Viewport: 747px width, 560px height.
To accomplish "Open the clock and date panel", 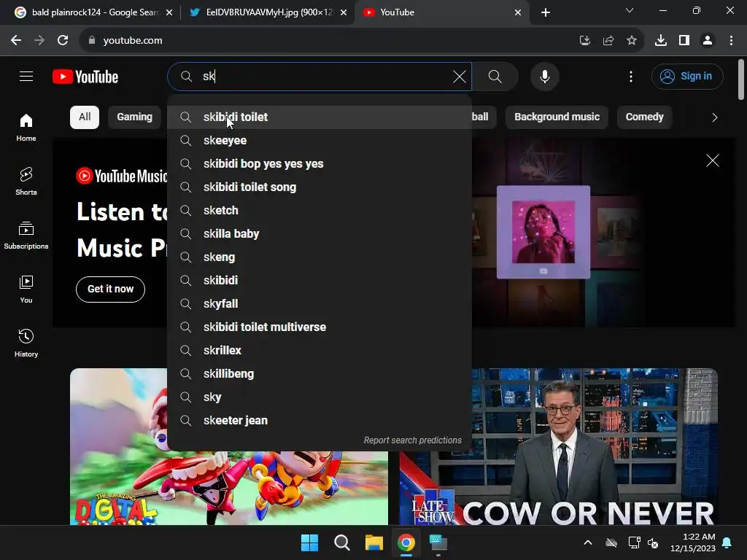I will click(693, 542).
